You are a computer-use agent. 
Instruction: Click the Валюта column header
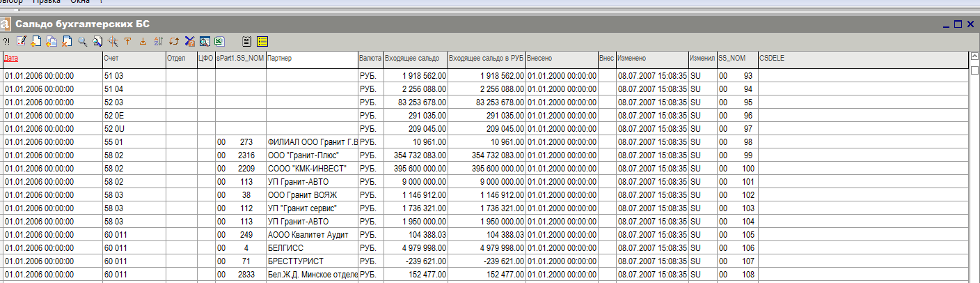pyautogui.click(x=370, y=59)
